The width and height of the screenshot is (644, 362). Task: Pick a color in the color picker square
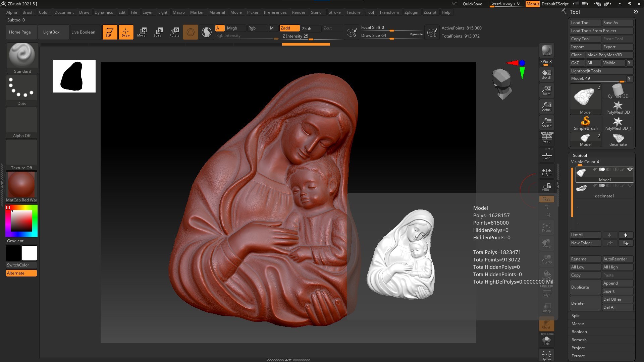pyautogui.click(x=21, y=221)
